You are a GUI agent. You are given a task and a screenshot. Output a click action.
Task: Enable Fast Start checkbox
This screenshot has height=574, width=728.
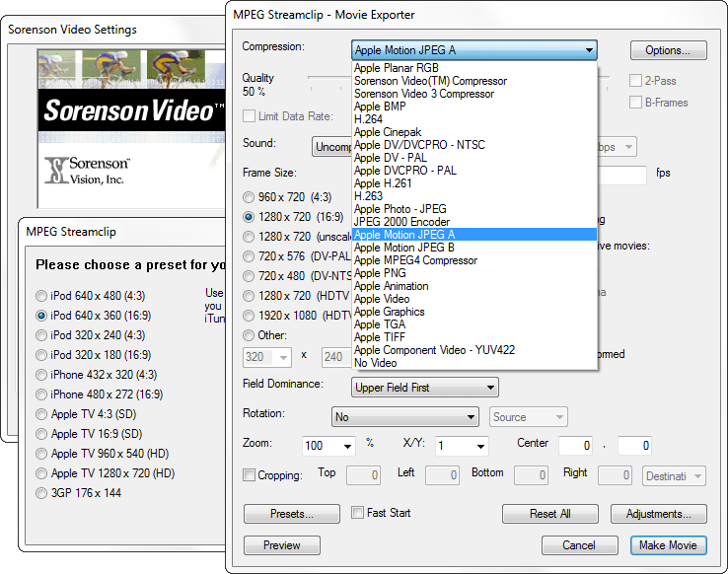click(x=357, y=513)
